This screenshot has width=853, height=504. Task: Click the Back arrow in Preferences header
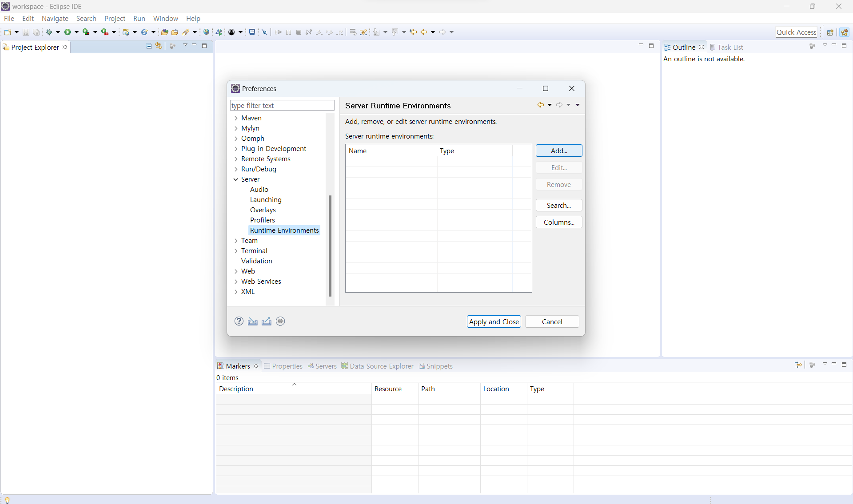pos(540,105)
